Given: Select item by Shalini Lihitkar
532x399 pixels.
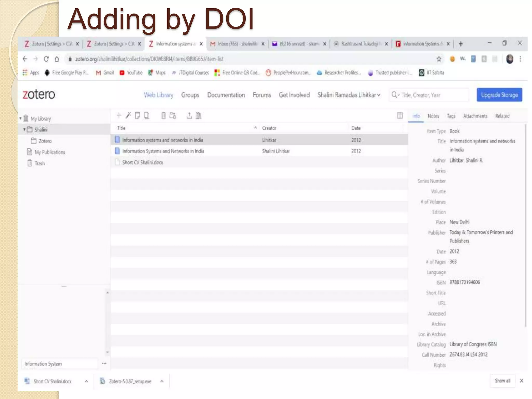Looking at the screenshot, I should [259, 151].
